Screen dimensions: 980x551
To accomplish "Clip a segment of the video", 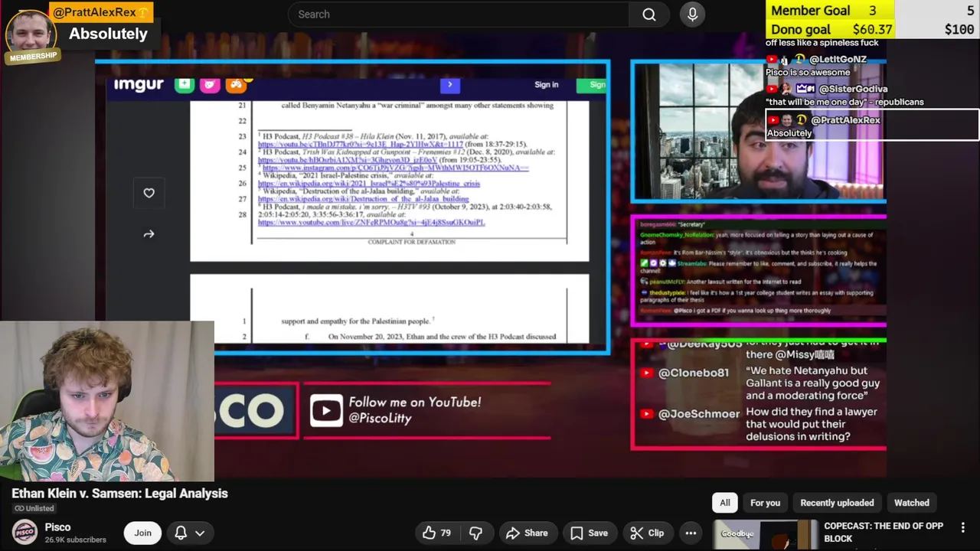I will [647, 533].
